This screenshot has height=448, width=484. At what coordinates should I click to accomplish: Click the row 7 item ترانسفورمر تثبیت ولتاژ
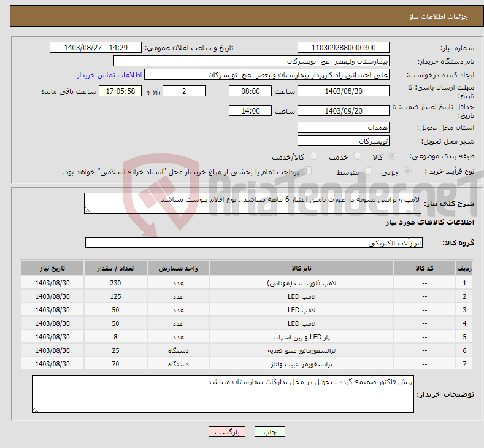pos(301,365)
